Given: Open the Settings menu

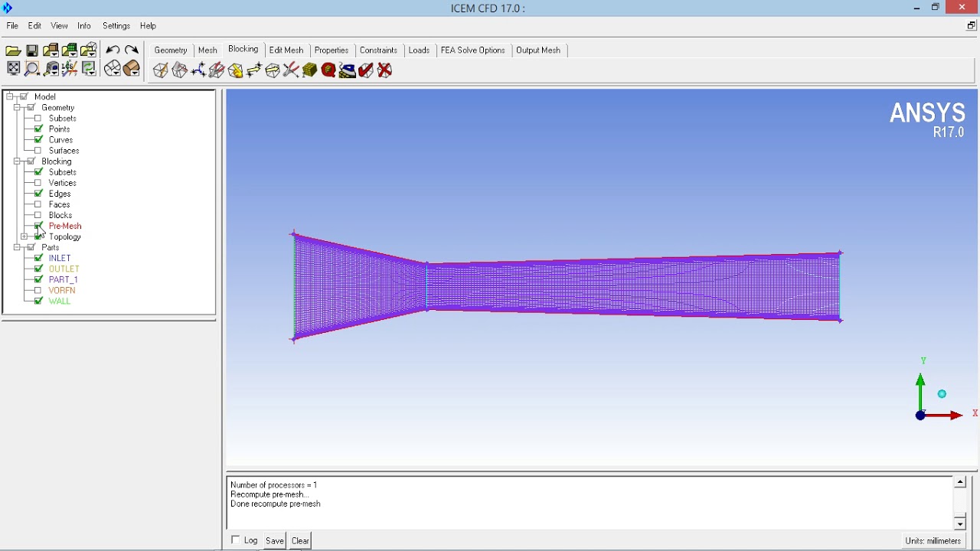Looking at the screenshot, I should point(116,26).
